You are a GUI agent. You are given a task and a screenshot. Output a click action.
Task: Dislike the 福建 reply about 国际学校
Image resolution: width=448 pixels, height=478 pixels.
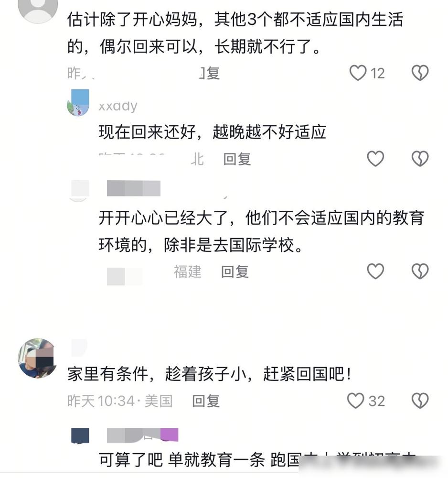(x=420, y=272)
